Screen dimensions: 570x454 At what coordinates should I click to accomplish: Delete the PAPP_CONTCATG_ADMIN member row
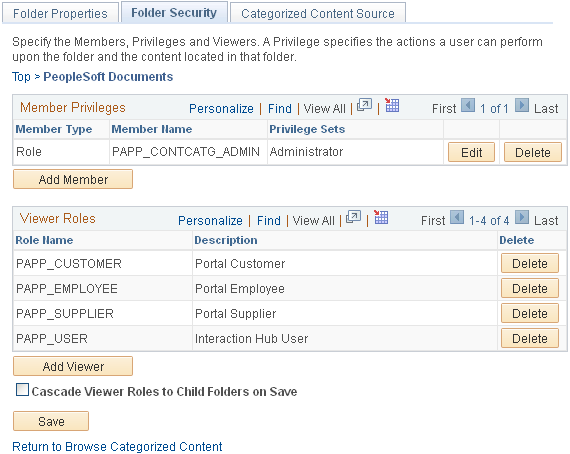[x=533, y=152]
